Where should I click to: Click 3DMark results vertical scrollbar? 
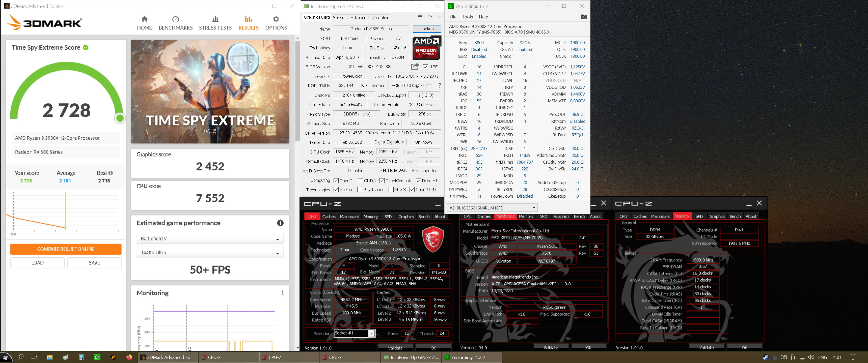[297, 91]
